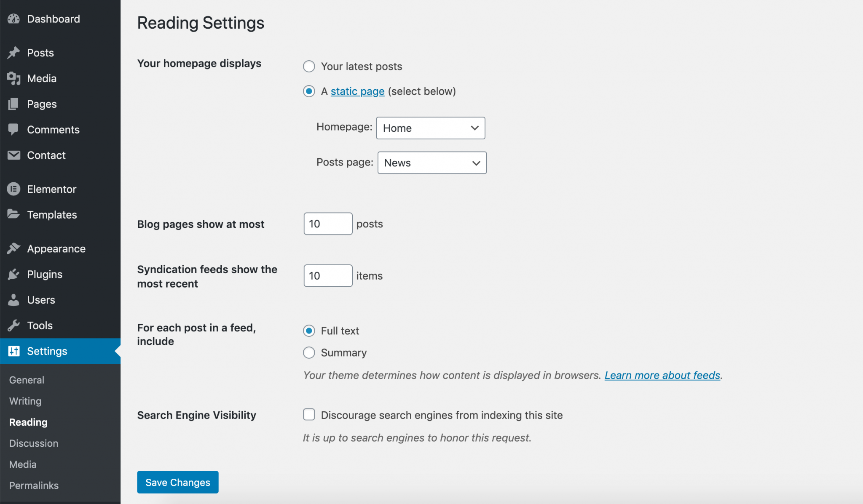
Task: Open the Homepage dropdown showing Home
Action: click(431, 128)
